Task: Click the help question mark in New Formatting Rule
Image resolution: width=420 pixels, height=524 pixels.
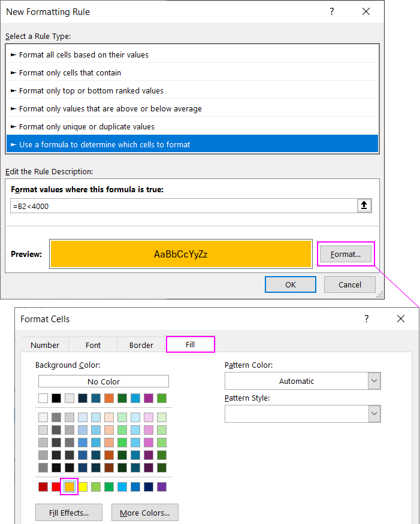Action: click(x=332, y=12)
